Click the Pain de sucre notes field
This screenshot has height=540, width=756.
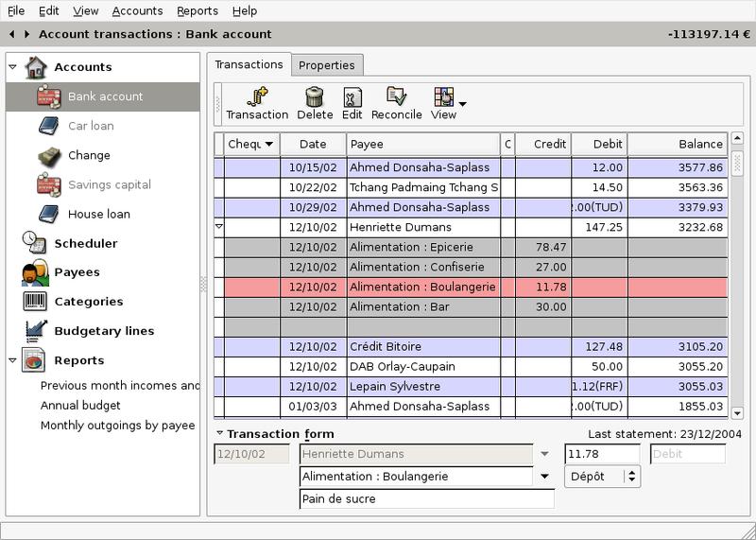[x=426, y=498]
